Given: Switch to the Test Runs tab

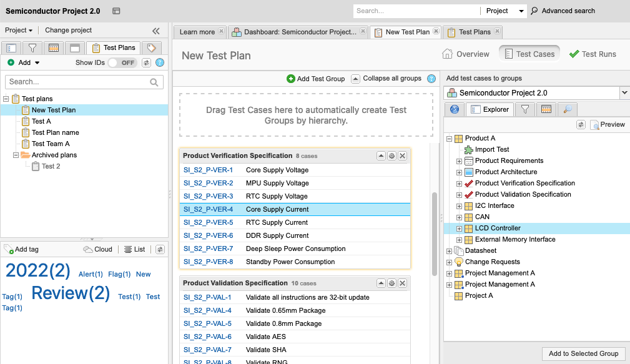Looking at the screenshot, I should click(x=593, y=54).
